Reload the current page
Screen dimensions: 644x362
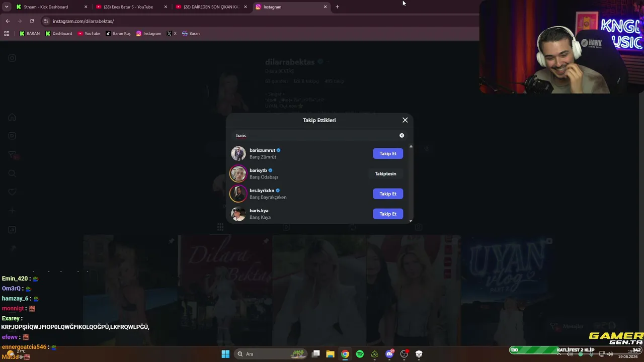pos(32,21)
